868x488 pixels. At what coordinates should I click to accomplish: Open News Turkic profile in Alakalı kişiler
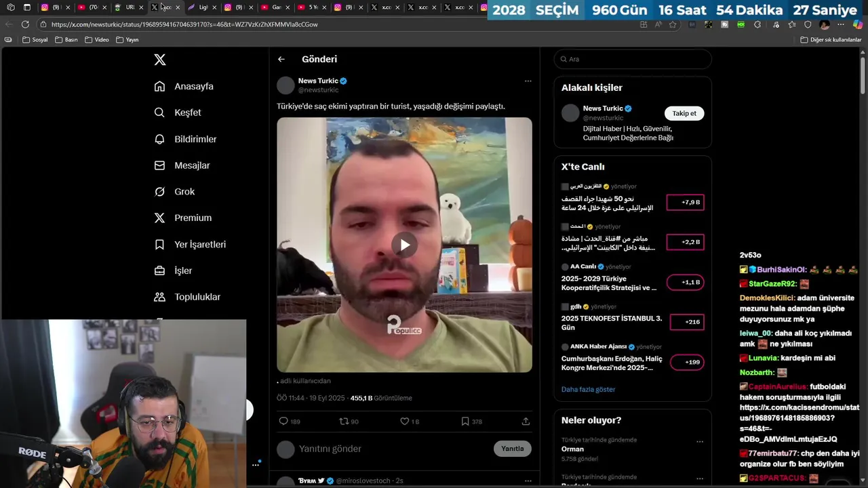tap(603, 108)
